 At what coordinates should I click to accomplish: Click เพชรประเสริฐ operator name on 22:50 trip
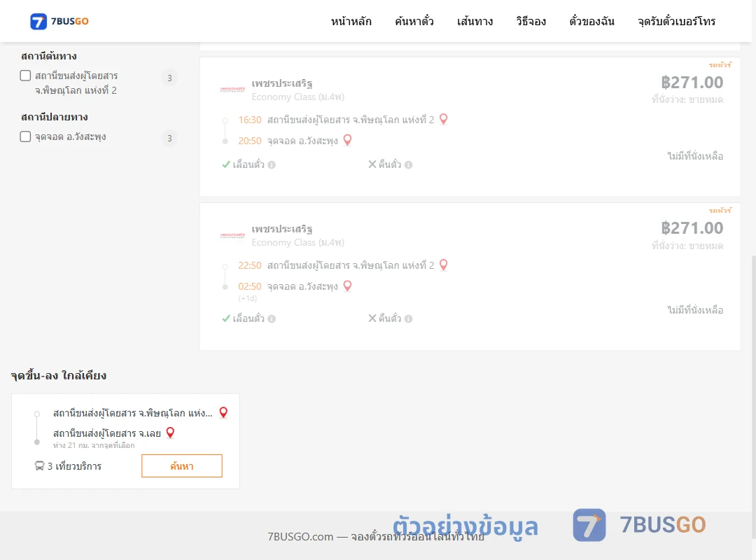coord(282,229)
